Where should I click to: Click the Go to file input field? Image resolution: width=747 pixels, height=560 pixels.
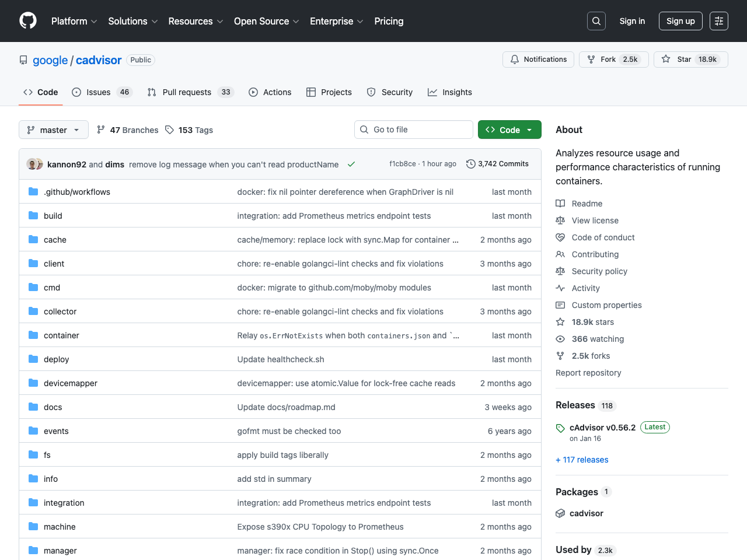click(x=414, y=129)
